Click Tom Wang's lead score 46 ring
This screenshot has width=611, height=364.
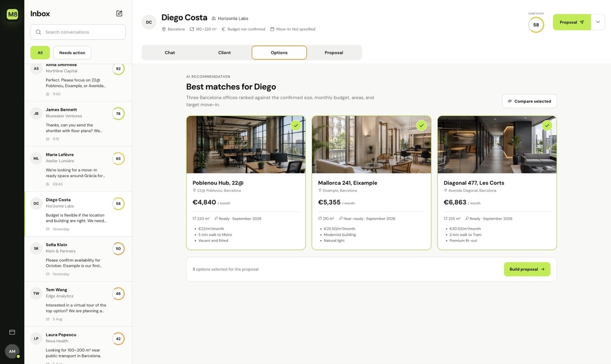[118, 294]
